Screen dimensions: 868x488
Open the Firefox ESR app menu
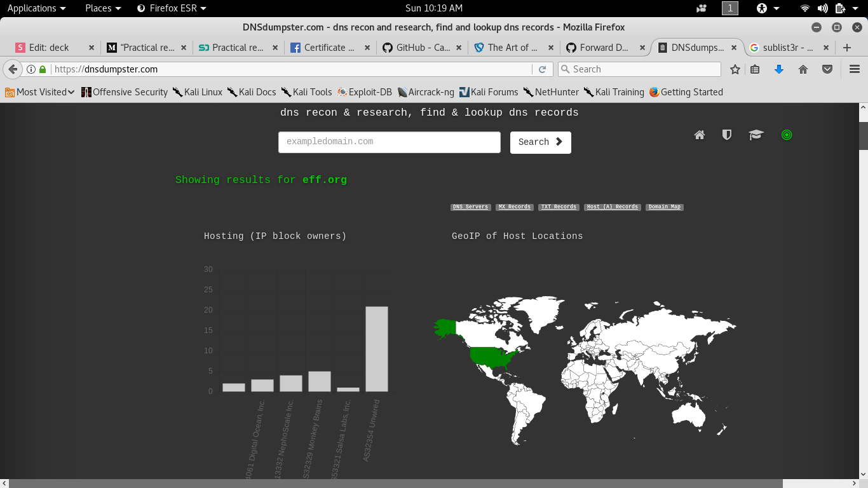tap(172, 8)
